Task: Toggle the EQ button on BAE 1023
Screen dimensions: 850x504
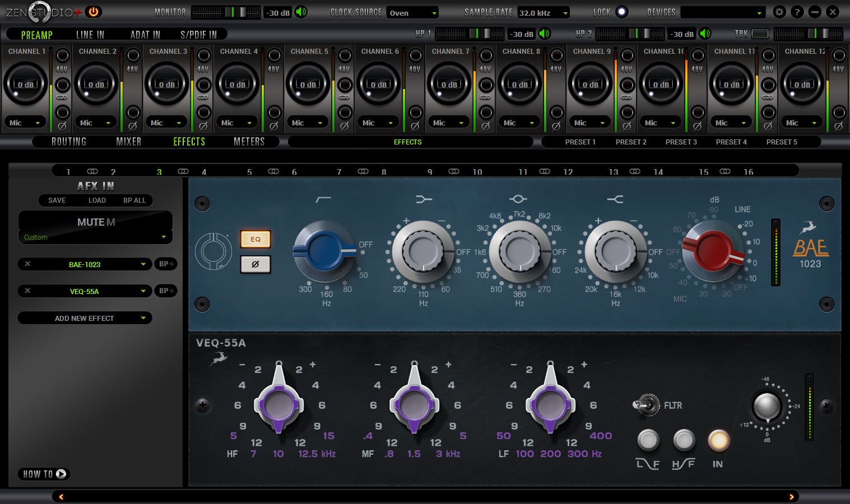Action: click(256, 239)
